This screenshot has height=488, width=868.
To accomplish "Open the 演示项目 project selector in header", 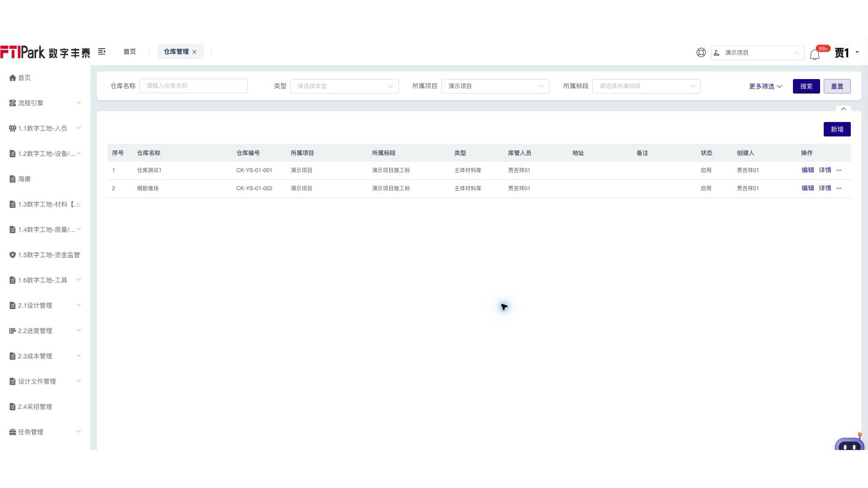I will click(x=758, y=53).
